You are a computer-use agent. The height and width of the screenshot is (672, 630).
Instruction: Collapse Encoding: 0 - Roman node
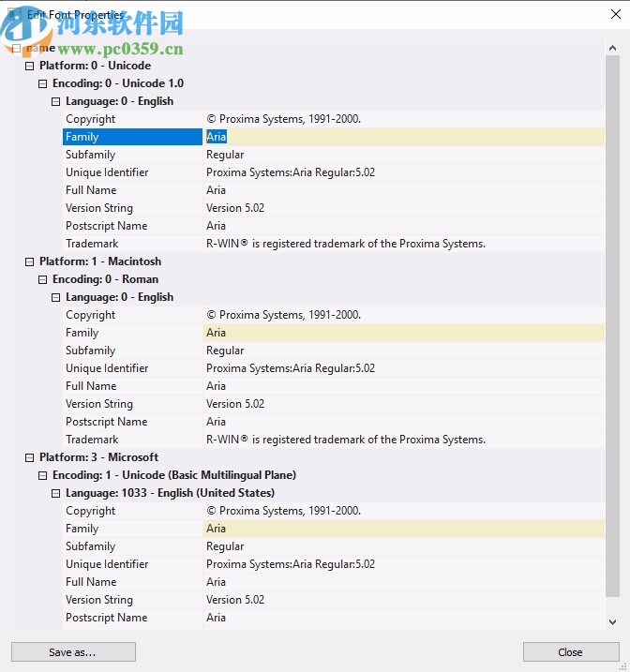[42, 280]
